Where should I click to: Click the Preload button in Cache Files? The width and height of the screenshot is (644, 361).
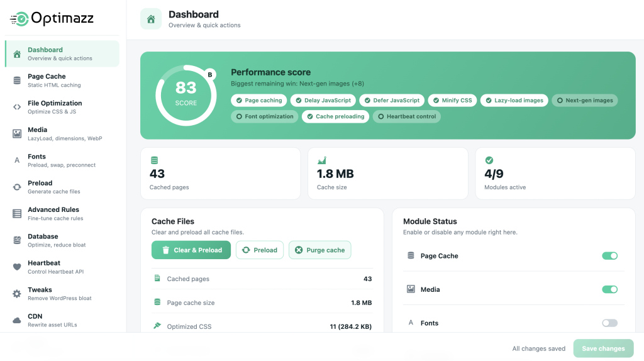coord(260,250)
